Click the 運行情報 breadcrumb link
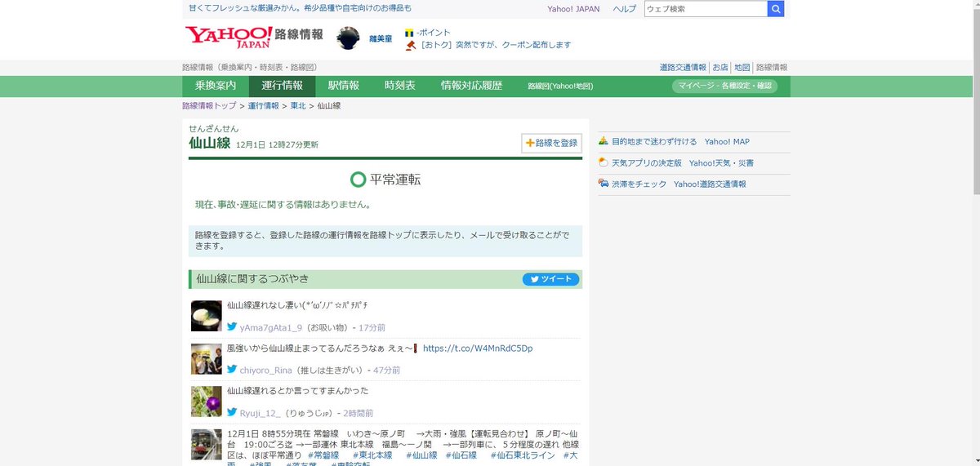 pos(264,106)
